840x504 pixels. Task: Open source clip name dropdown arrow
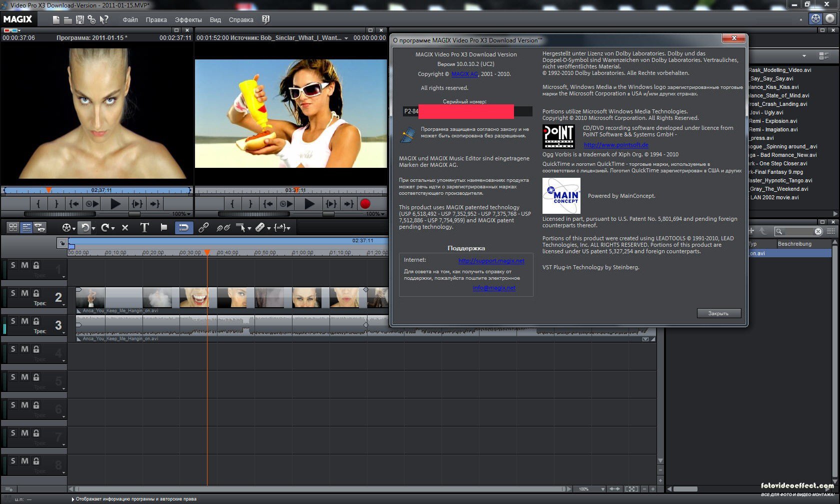(x=346, y=38)
